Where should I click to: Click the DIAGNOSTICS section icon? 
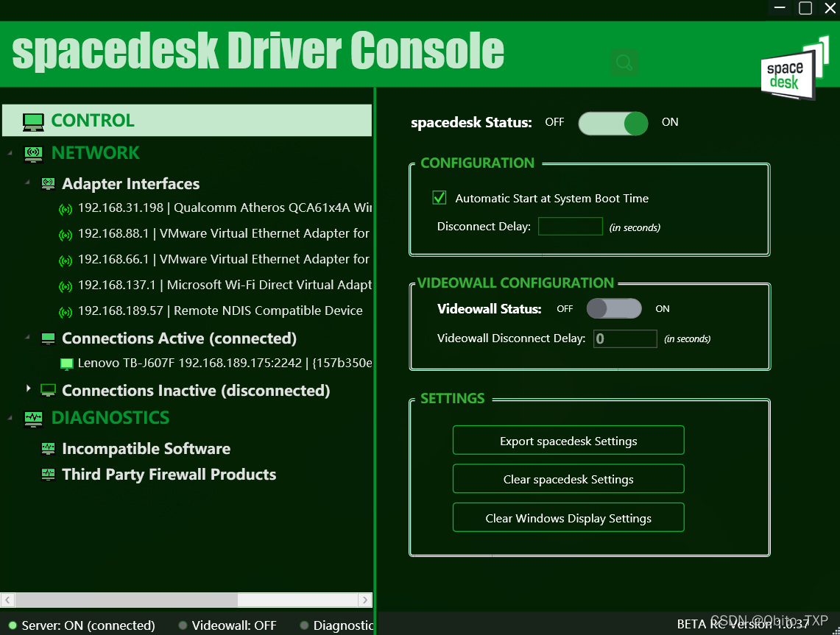click(33, 419)
